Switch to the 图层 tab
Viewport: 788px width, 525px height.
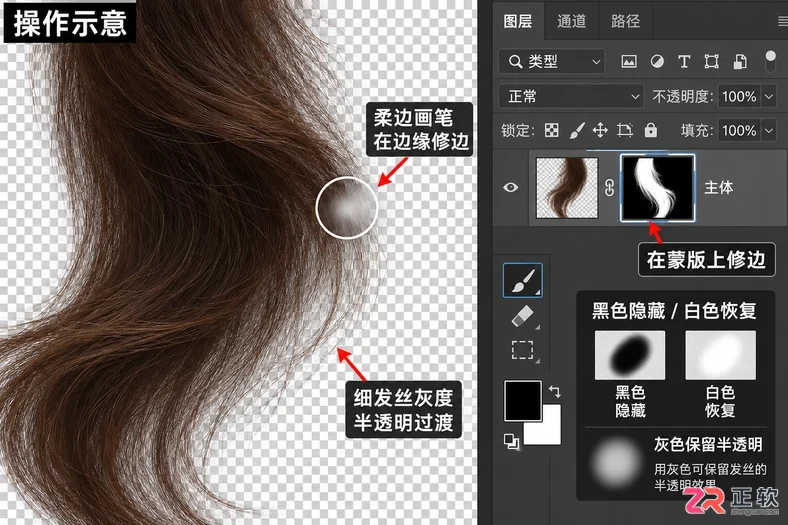pyautogui.click(x=518, y=21)
